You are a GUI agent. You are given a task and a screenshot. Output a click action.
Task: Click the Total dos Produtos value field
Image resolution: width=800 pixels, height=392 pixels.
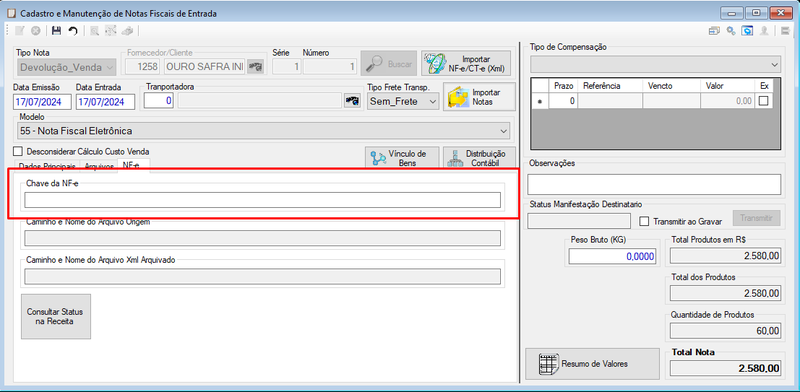point(725,293)
